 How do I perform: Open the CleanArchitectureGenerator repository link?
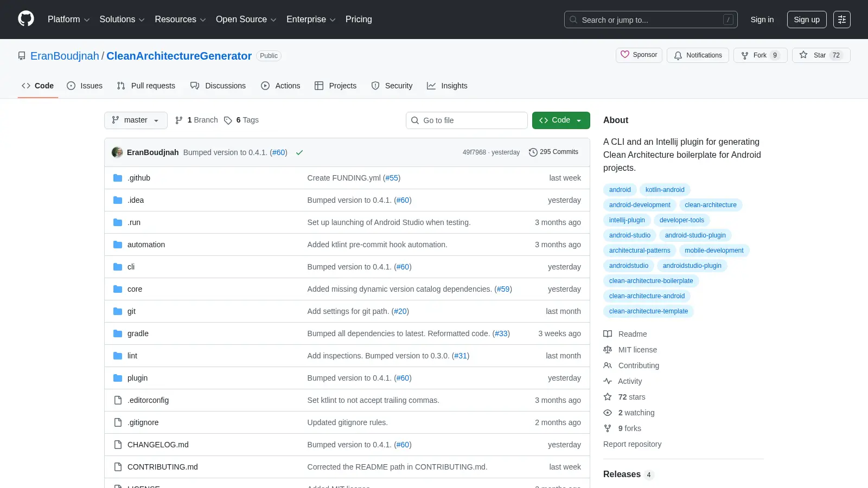pyautogui.click(x=179, y=56)
